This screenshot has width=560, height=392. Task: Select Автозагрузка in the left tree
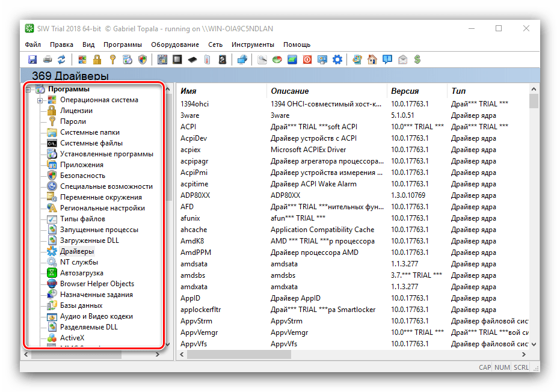81,273
